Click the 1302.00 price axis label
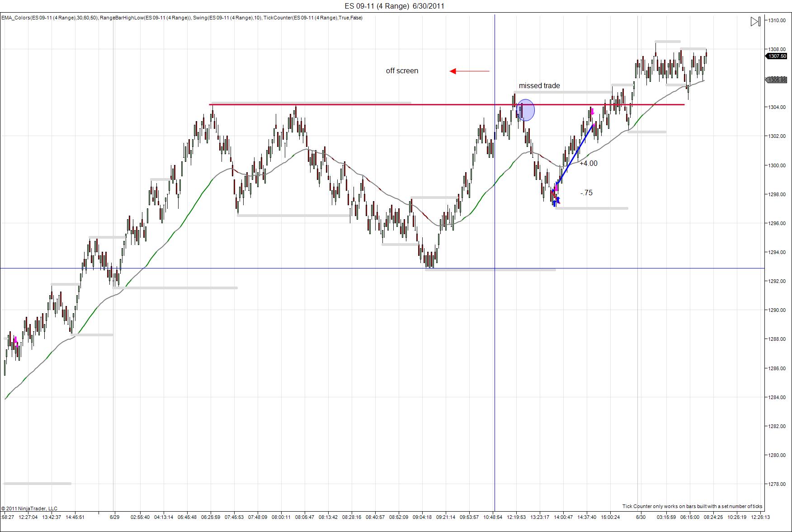 pyautogui.click(x=777, y=136)
